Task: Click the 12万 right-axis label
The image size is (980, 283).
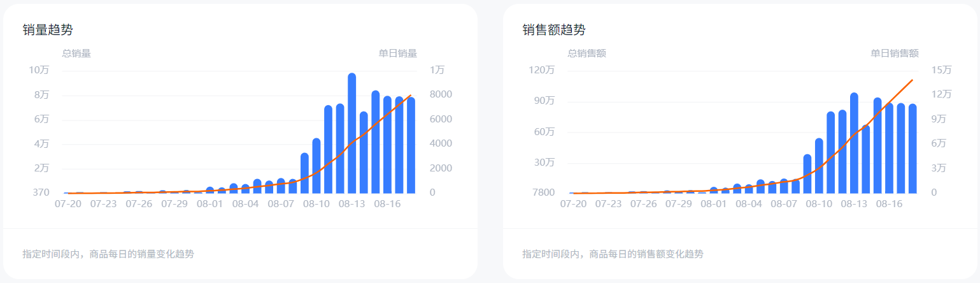Action: (x=942, y=94)
